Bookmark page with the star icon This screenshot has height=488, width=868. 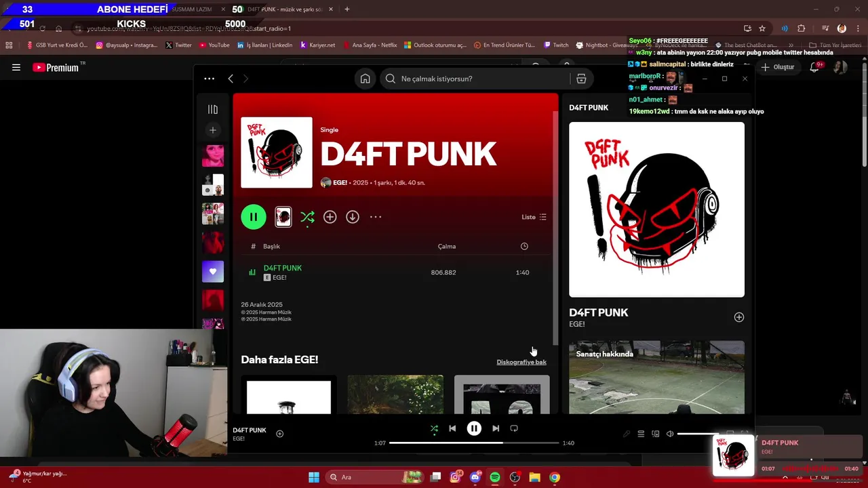(762, 28)
